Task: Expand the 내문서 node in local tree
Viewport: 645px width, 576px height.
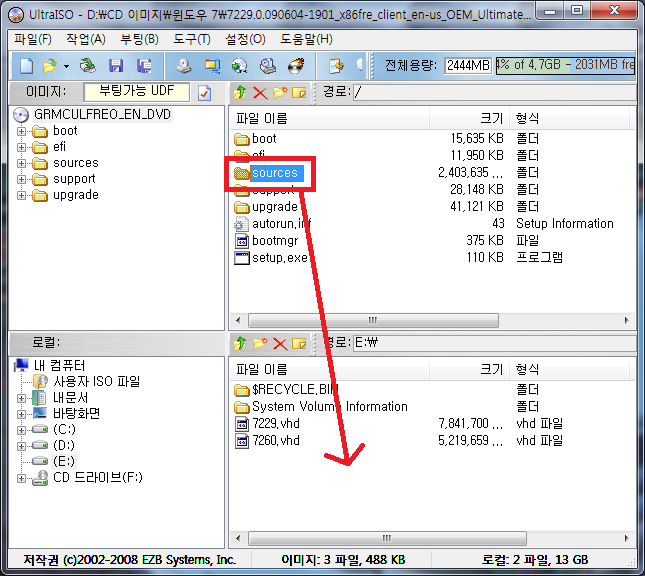Action: coord(21,398)
